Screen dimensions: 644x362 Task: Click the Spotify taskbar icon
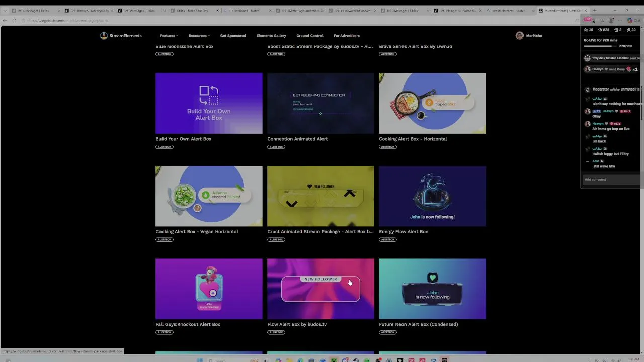pos(367,360)
